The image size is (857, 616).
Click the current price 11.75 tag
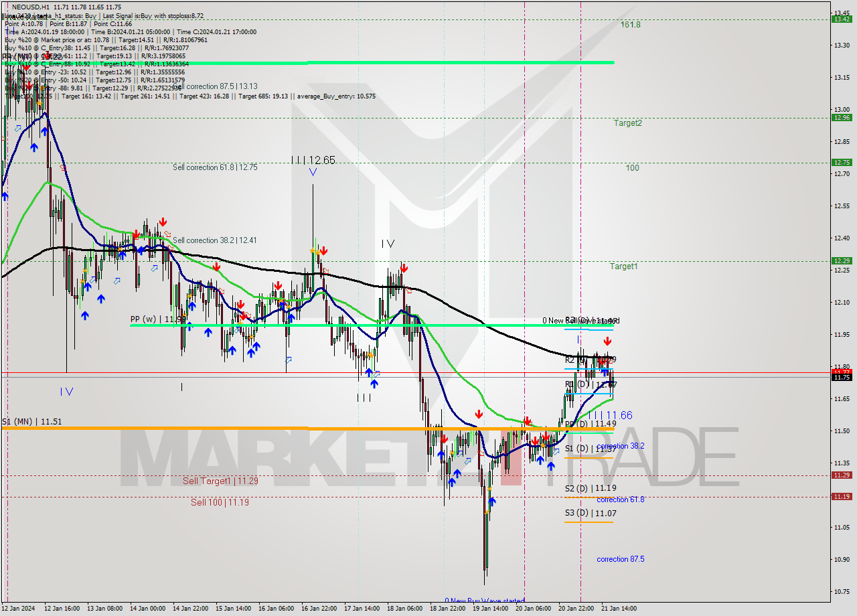(841, 377)
